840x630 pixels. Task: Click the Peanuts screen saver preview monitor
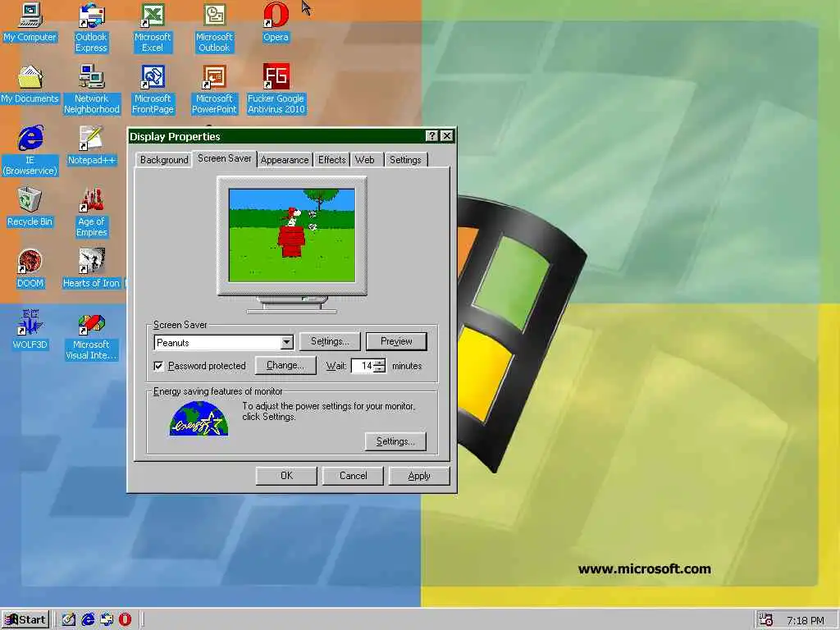292,235
